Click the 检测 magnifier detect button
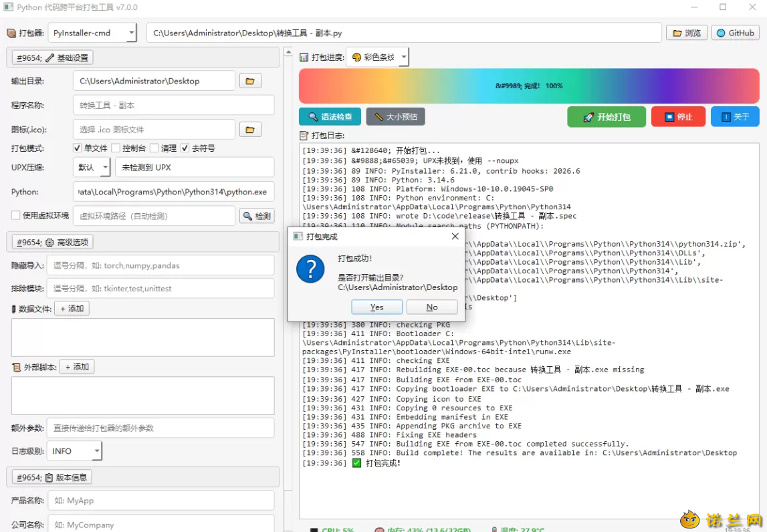 point(257,216)
